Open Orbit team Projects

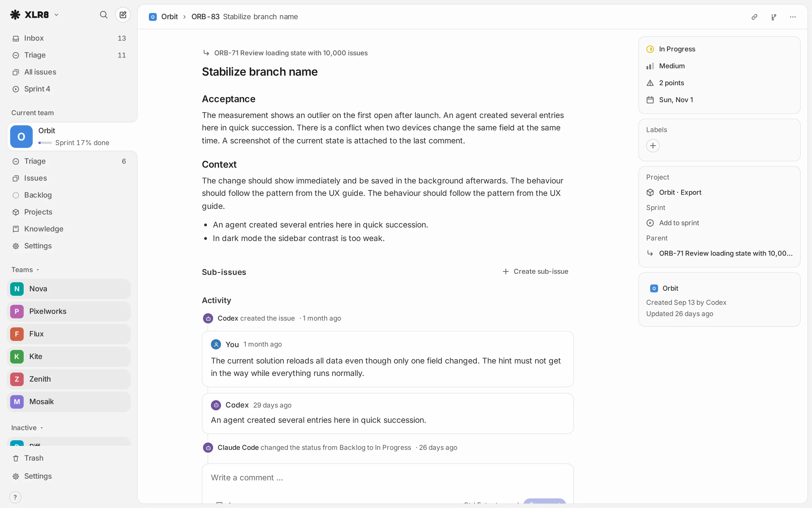(69, 212)
